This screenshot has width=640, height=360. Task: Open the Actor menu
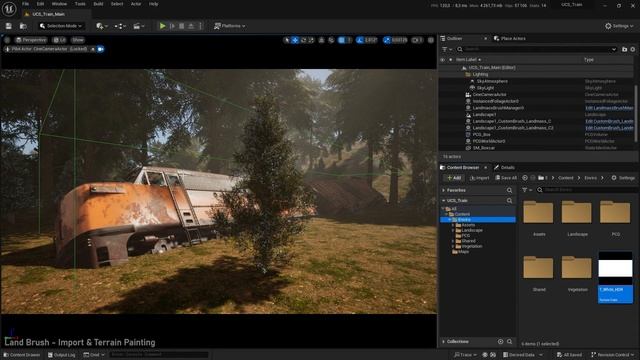(136, 4)
